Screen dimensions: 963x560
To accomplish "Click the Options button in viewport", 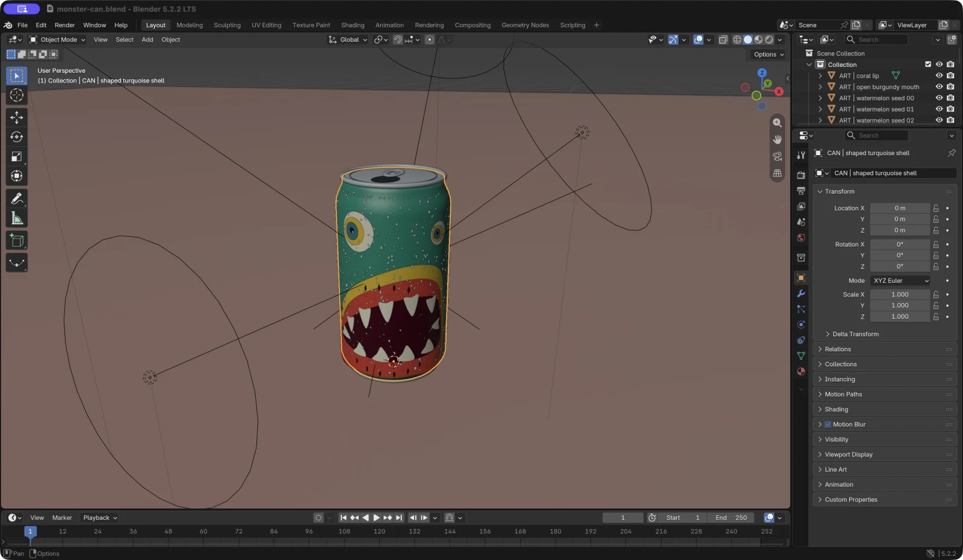I will [769, 54].
